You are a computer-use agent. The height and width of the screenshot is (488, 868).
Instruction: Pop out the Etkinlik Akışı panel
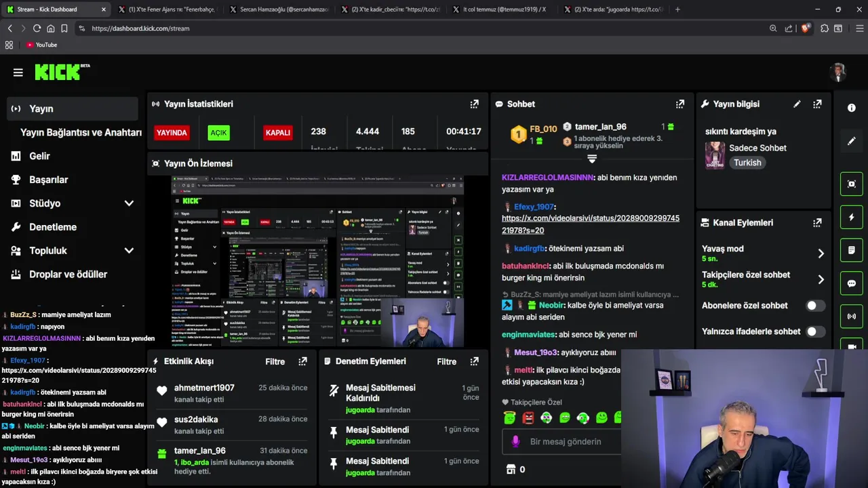[302, 361]
